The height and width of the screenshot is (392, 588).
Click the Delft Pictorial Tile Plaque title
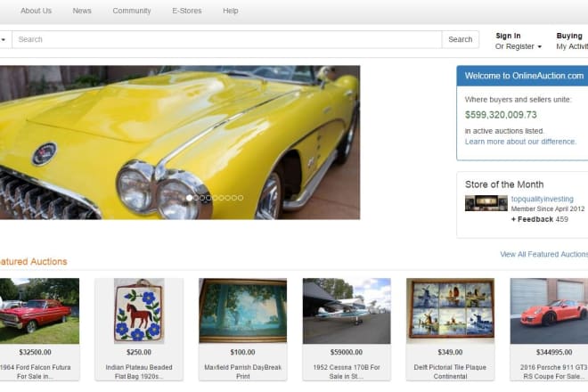click(x=450, y=372)
